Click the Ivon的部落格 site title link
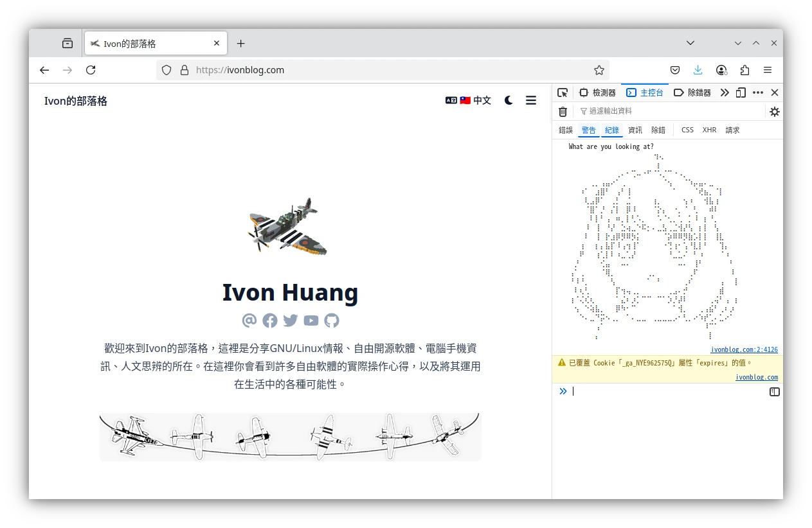The height and width of the screenshot is (528, 812). click(76, 101)
